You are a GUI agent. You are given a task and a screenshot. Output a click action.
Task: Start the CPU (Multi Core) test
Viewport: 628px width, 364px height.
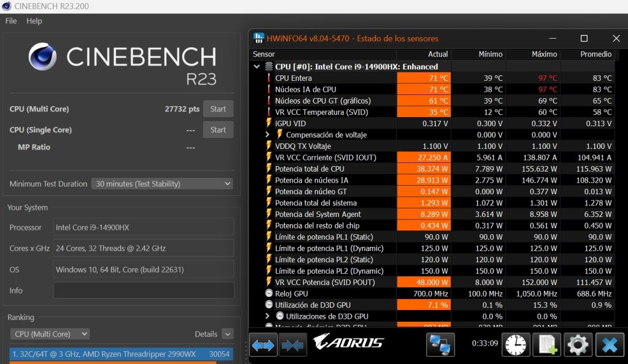(x=218, y=109)
